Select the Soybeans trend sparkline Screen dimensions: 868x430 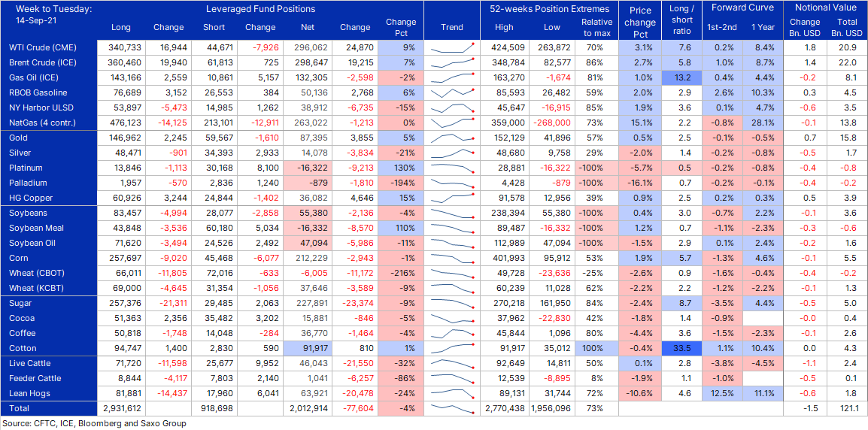452,213
